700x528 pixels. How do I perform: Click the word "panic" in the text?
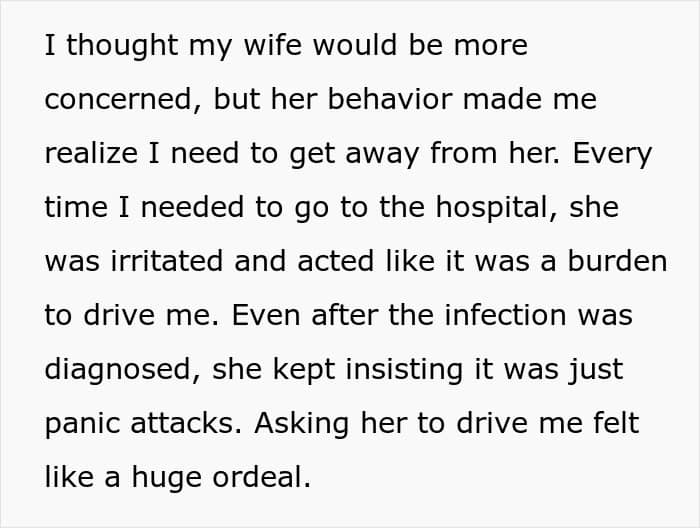point(83,424)
